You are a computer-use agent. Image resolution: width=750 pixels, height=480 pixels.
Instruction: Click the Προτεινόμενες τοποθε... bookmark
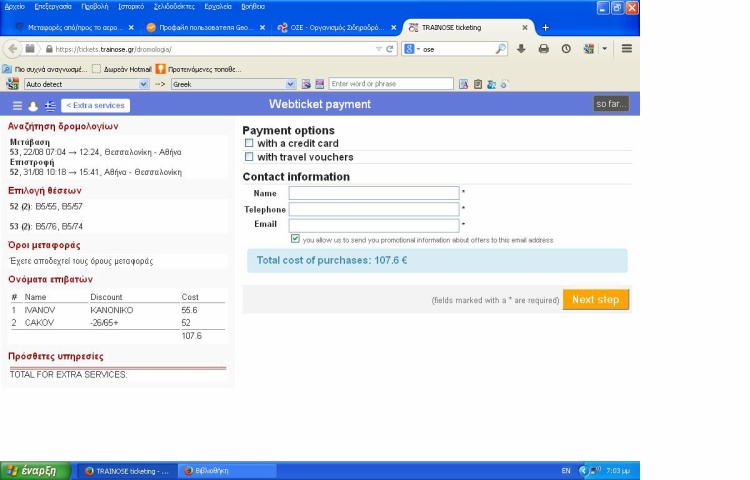199,69
